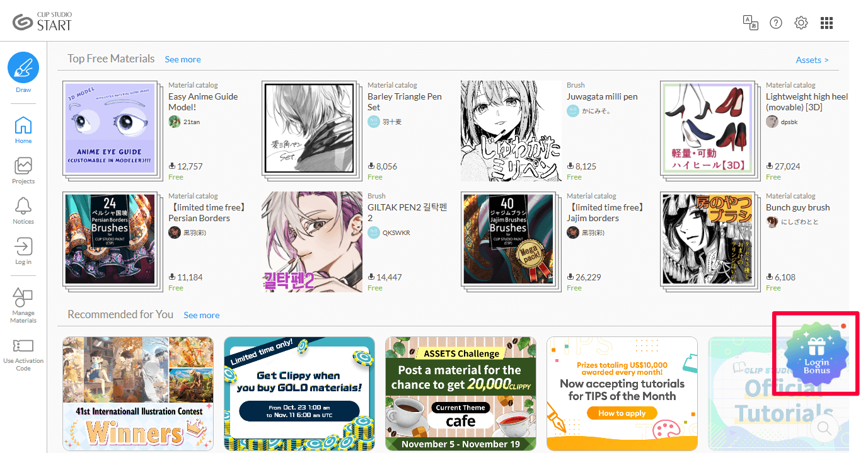Screen dimensions: 868x453
Task: Click the Login Bonus gift badge
Action: click(x=817, y=353)
